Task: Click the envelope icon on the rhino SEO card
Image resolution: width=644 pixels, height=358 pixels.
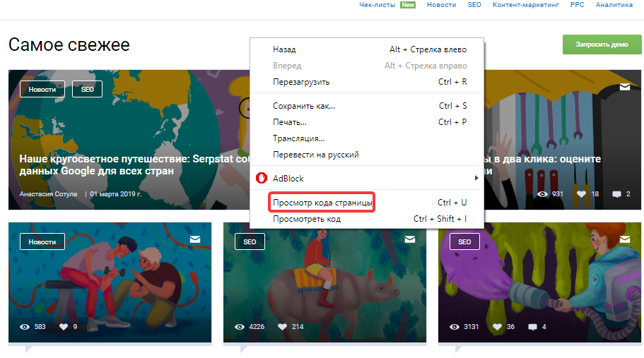Action: 410,239
